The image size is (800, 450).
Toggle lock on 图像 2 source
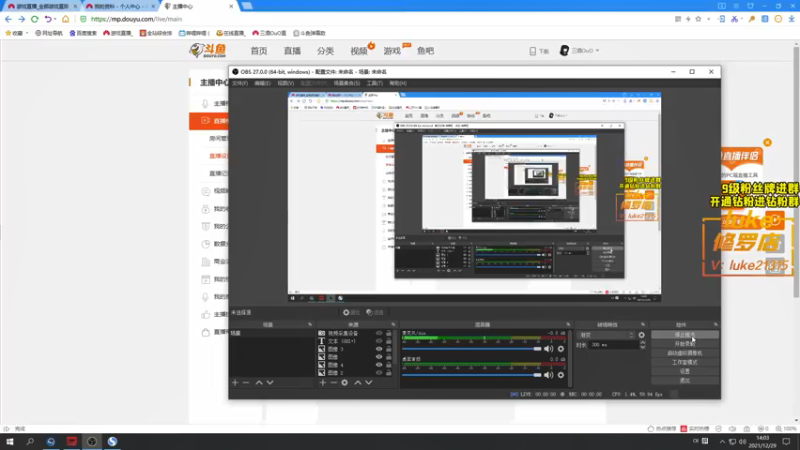pyautogui.click(x=389, y=372)
